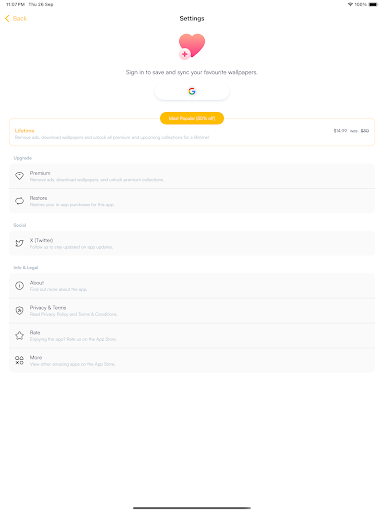Screen dimensions: 384x512
Task: Tap the heart with plus icon
Action: pyautogui.click(x=192, y=47)
